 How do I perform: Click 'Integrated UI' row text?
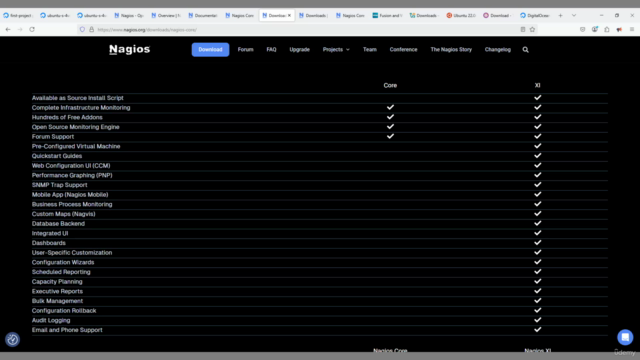[x=50, y=233]
